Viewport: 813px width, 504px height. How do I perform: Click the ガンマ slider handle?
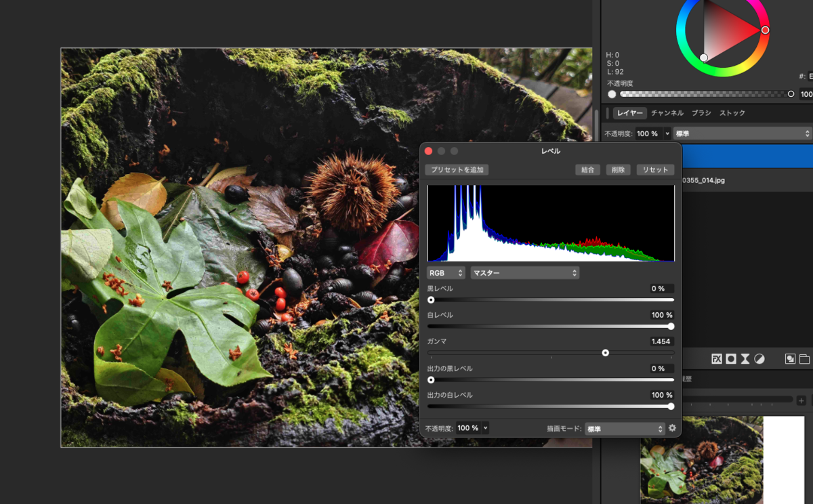(x=606, y=352)
